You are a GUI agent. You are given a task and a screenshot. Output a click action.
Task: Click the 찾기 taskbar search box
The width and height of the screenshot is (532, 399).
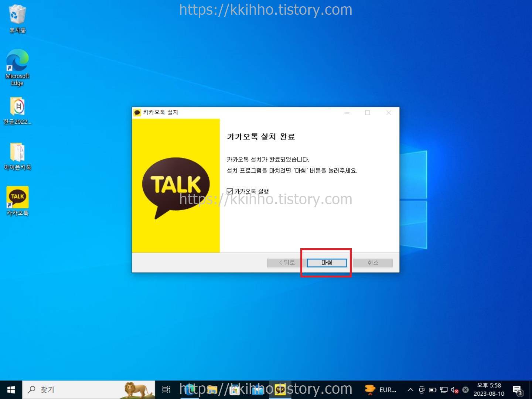click(89, 390)
